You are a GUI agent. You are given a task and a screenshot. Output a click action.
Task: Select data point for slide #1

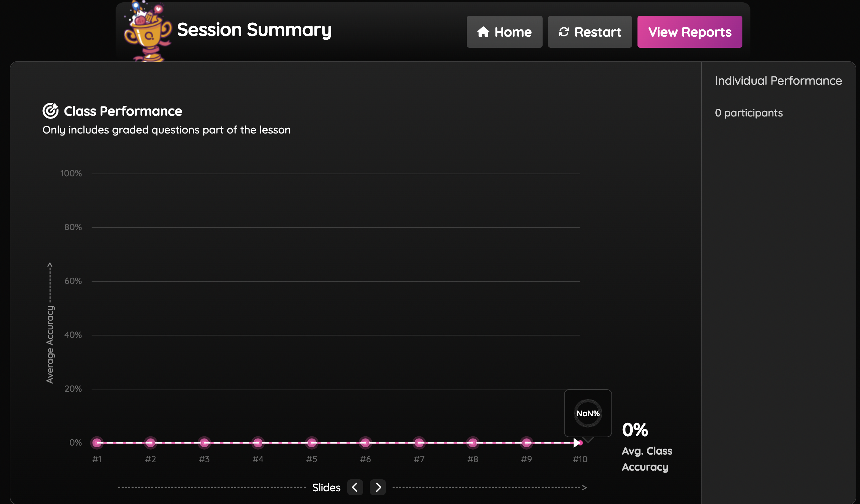pos(97,443)
